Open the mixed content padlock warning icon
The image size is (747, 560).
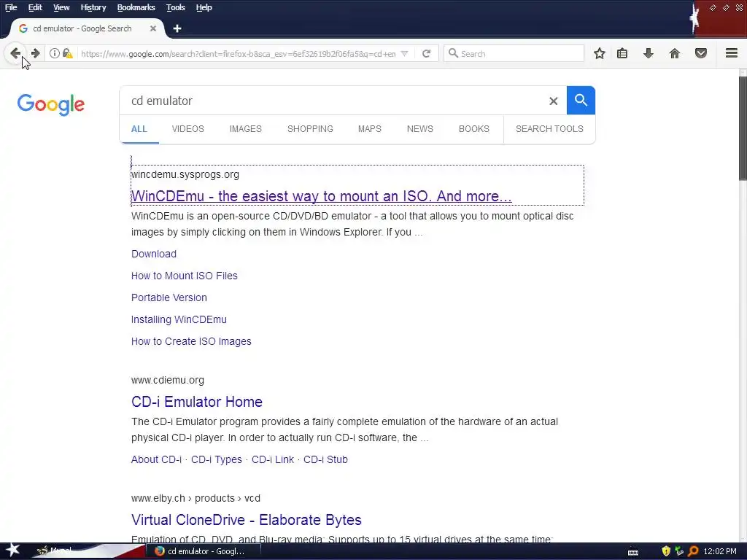pyautogui.click(x=67, y=53)
